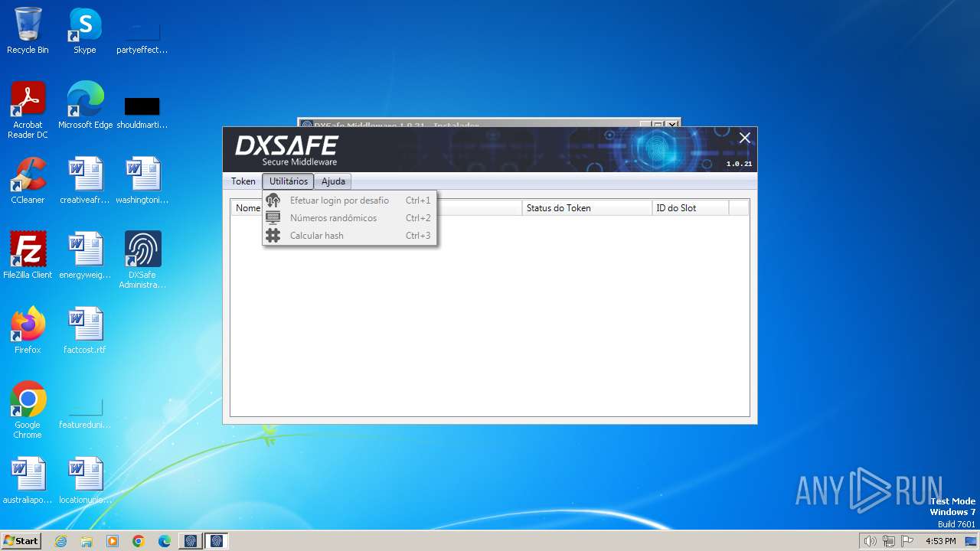Open Acrobat Reader DC shortcut
980x551 pixels.
[x=28, y=111]
